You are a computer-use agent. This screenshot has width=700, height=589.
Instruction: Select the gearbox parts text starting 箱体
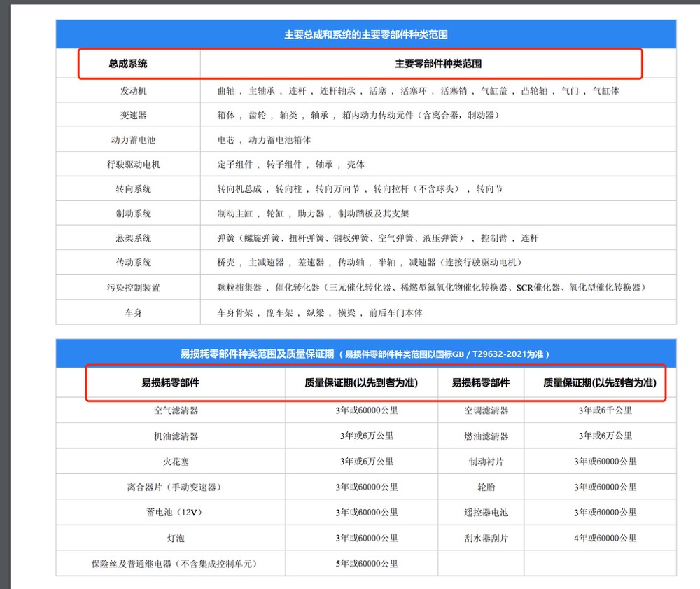pos(358,116)
